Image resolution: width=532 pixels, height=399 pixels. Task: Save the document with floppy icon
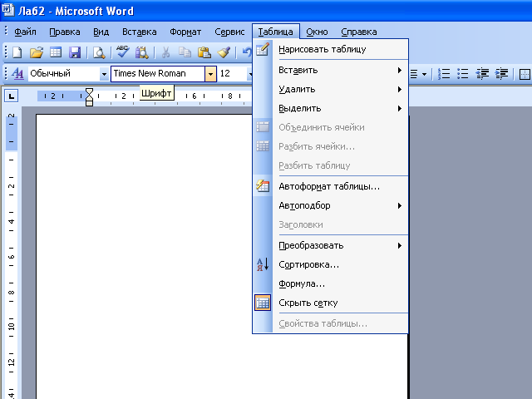tap(75, 52)
